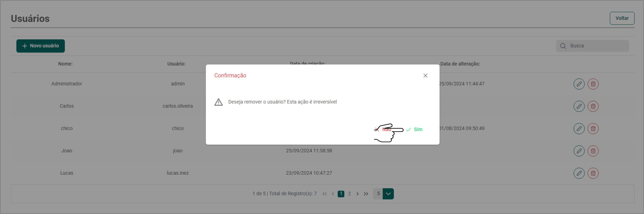Edit user Joao with pencil icon

579,151
